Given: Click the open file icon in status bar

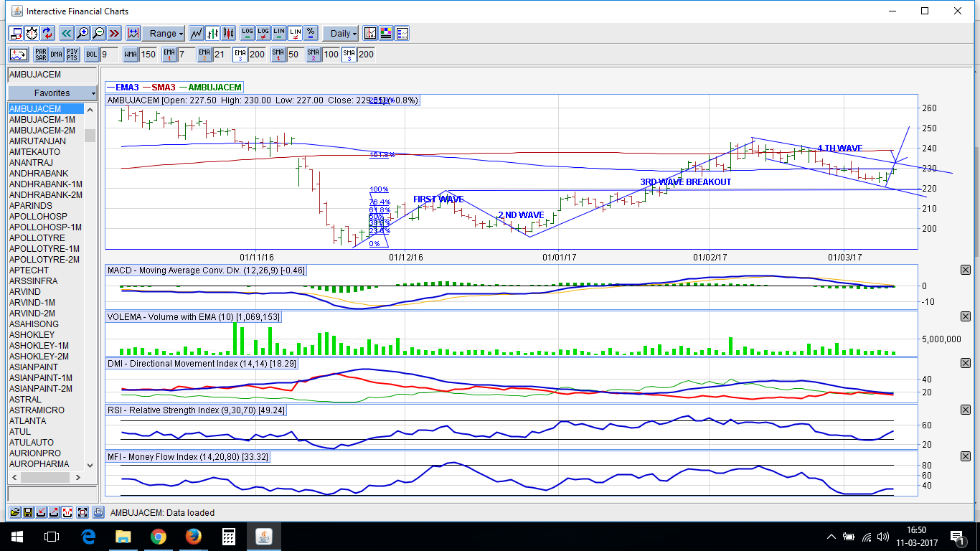Looking at the screenshot, I should click(15, 512).
